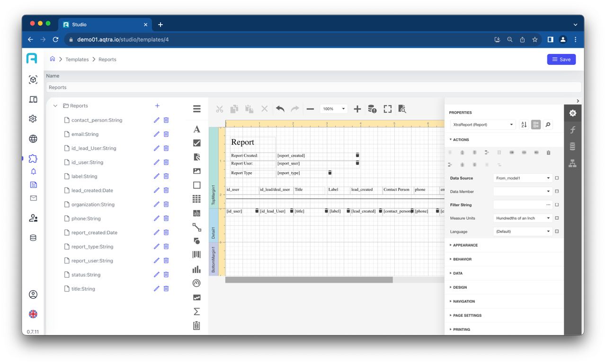Click the designer horizontal scrollbar
606x364 pixels.
pyautogui.click(x=309, y=280)
